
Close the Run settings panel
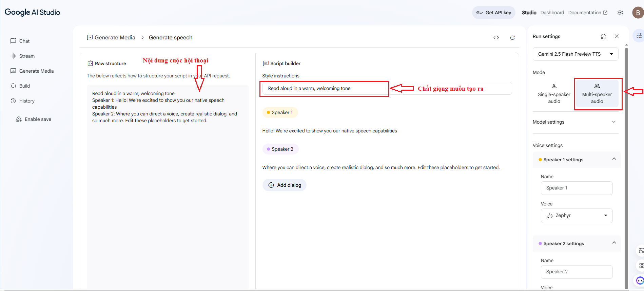[617, 36]
